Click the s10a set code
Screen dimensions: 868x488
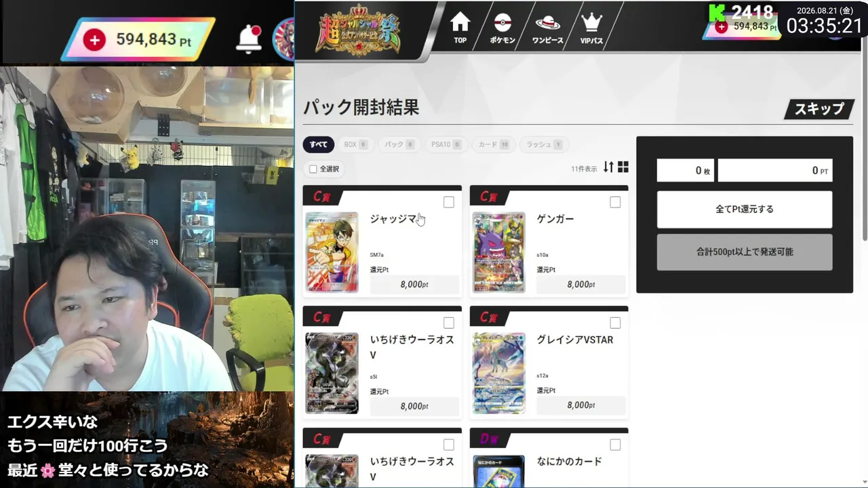pos(542,255)
